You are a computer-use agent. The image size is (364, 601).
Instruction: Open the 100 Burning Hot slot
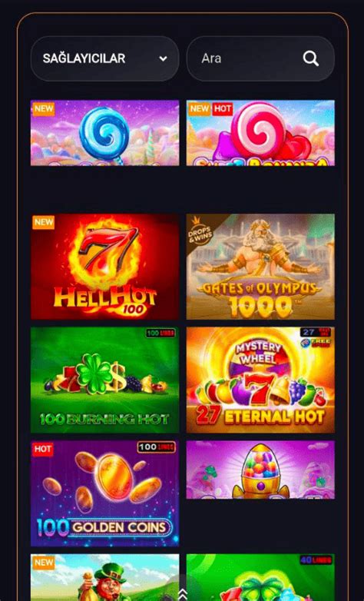click(104, 380)
